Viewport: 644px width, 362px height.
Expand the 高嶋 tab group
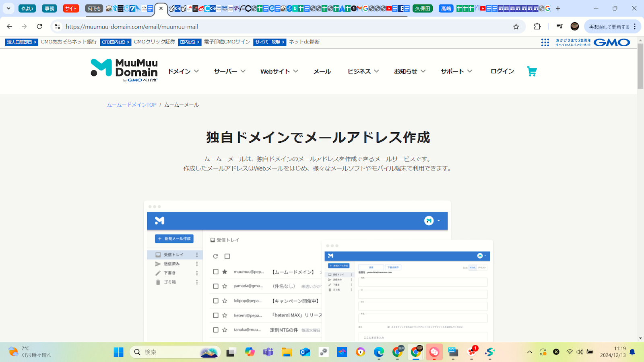(446, 8)
